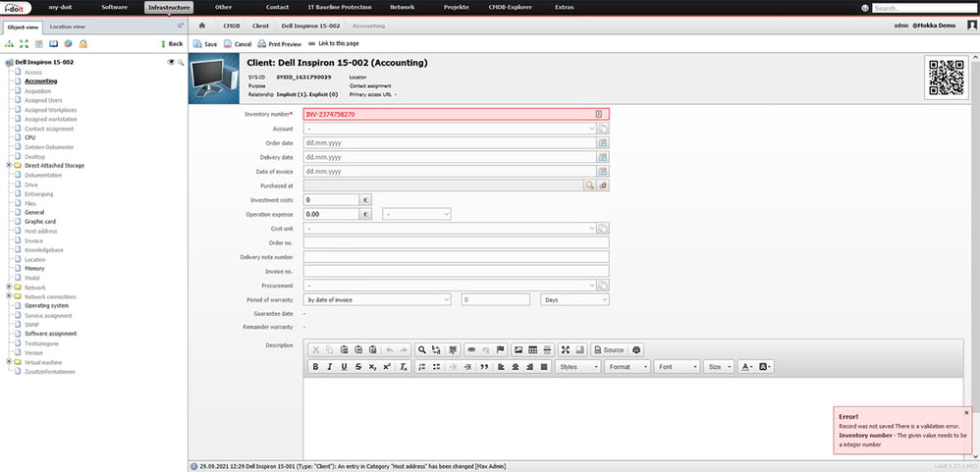Open the calendar picker for Order date
Image resolution: width=980 pixels, height=472 pixels.
pos(603,143)
